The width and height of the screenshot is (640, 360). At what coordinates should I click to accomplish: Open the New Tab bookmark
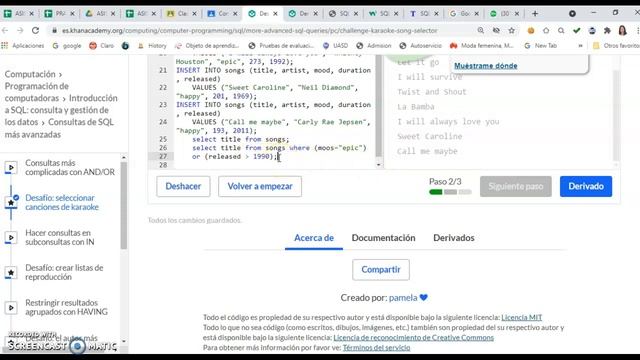[x=541, y=46]
